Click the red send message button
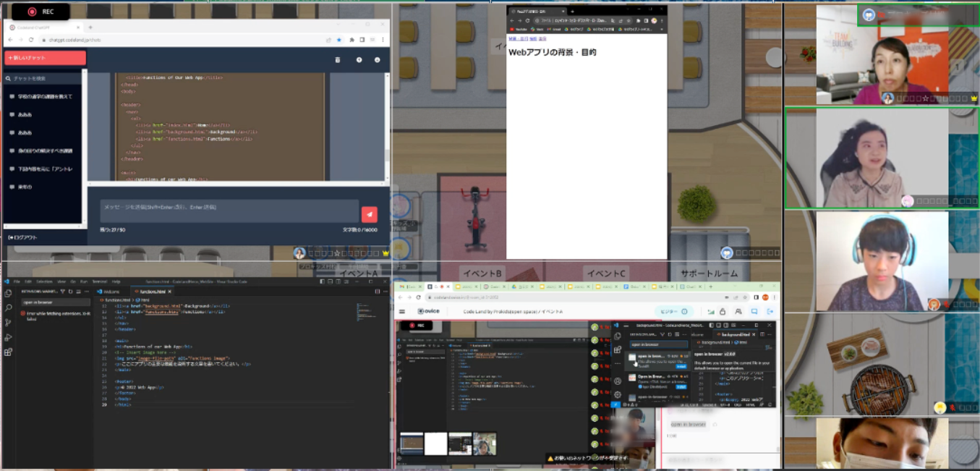The width and height of the screenshot is (980, 471). click(369, 213)
